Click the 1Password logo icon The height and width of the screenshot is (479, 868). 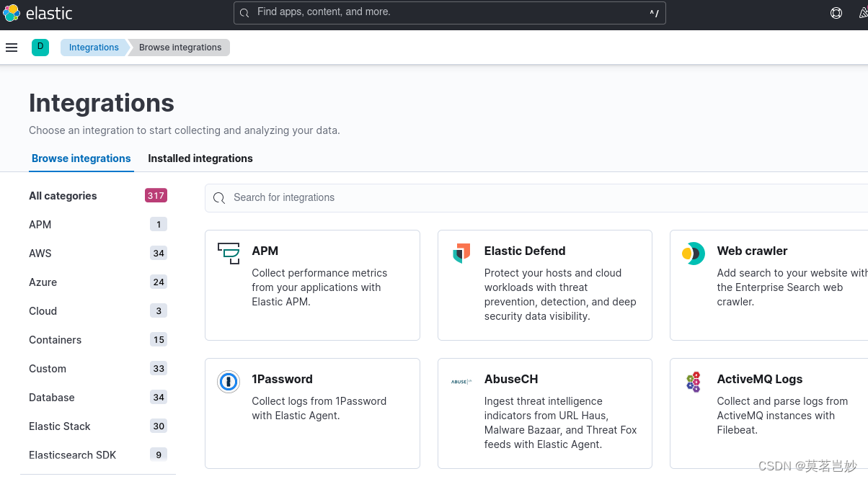tap(229, 382)
